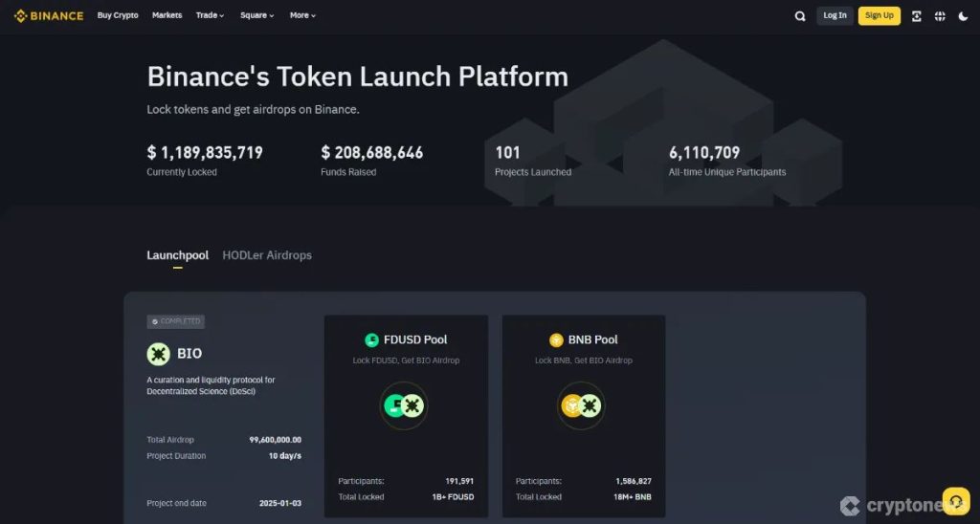Click the FDUSD Pool title coin icon
980x524 pixels.
pyautogui.click(x=372, y=339)
